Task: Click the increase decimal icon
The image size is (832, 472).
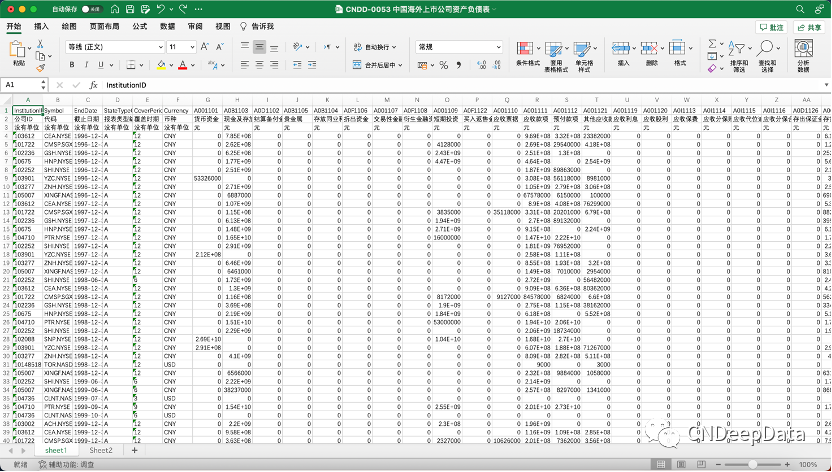Action: click(x=482, y=65)
